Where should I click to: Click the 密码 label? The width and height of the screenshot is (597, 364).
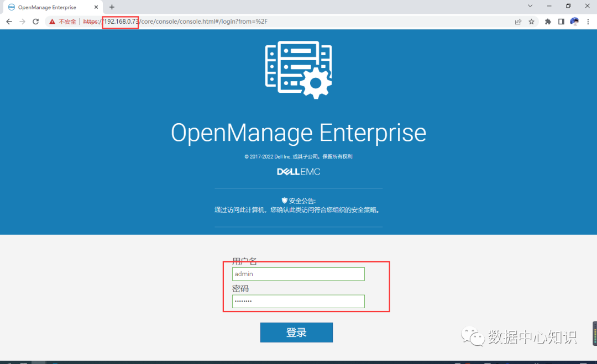240,289
